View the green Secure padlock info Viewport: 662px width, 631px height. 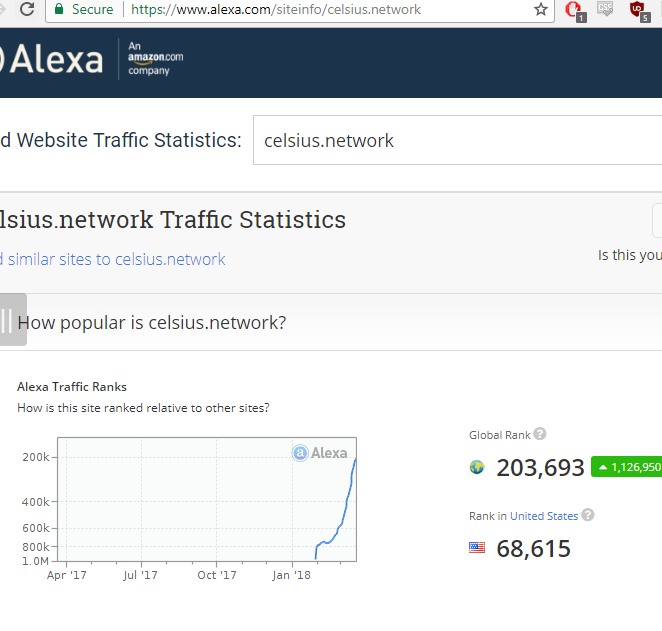[x=84, y=9]
